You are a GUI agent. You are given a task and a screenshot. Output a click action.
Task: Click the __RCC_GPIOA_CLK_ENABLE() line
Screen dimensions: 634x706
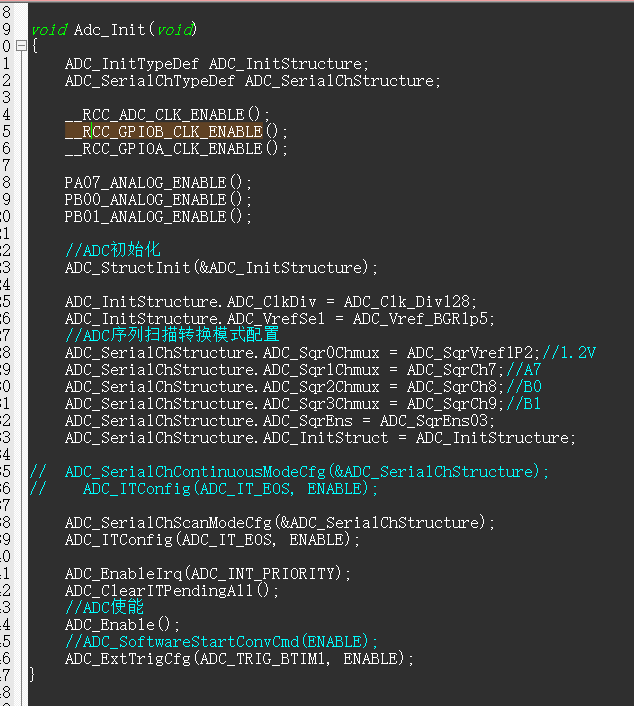tap(176, 149)
